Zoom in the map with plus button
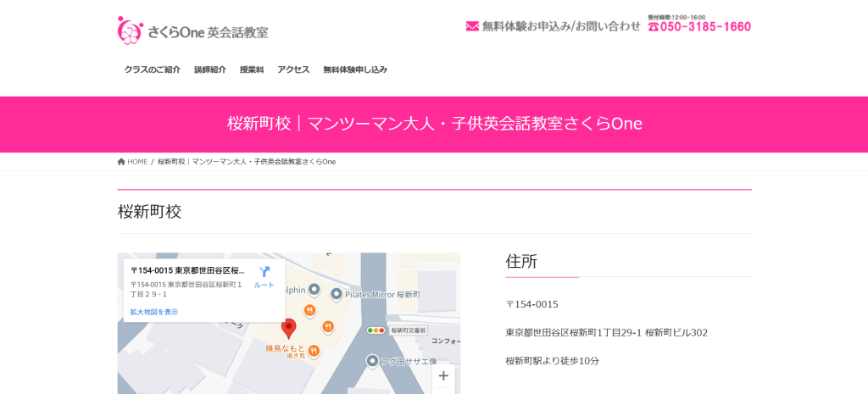 (442, 375)
